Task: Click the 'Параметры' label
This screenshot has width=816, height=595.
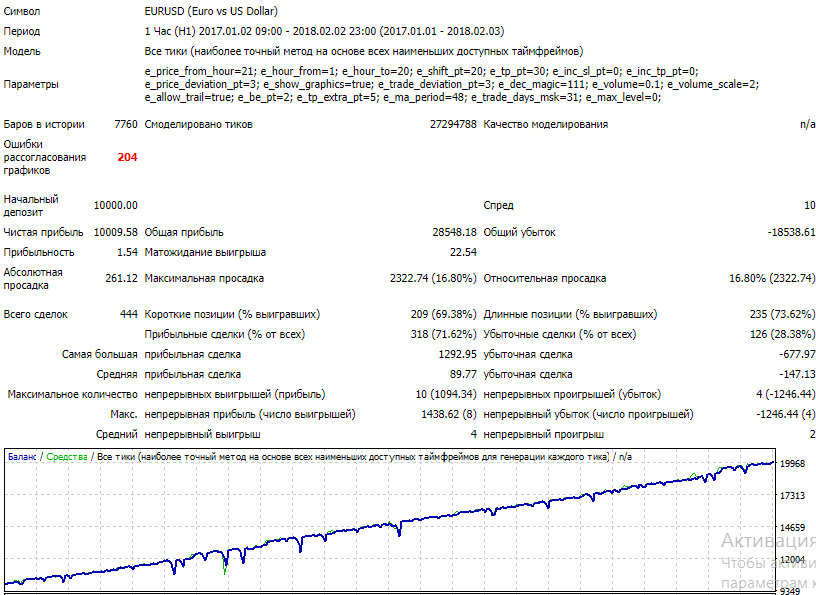Action: 31,84
